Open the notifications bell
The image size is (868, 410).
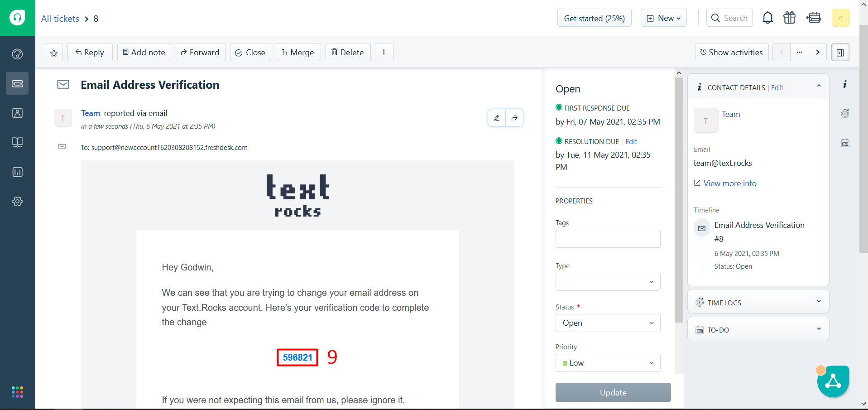tap(767, 18)
